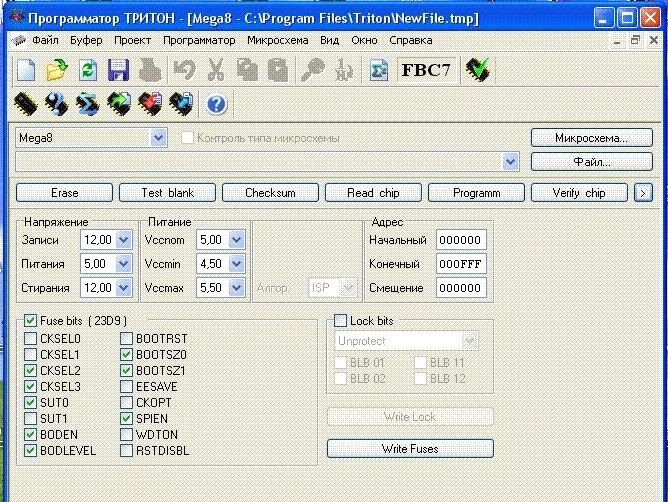Viewport: 668px width, 502px height.
Task: Click the Programm button
Action: (476, 193)
